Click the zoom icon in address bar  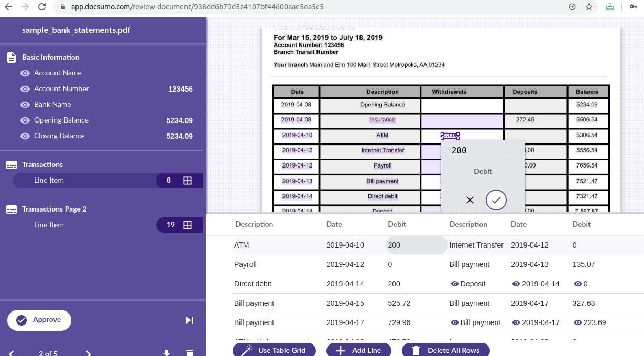(572, 7)
